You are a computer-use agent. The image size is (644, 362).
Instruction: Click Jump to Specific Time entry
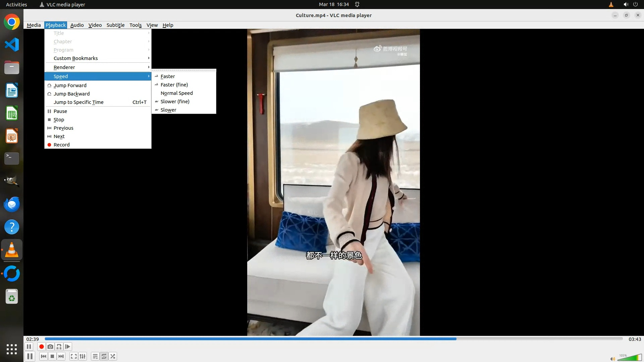click(x=78, y=102)
